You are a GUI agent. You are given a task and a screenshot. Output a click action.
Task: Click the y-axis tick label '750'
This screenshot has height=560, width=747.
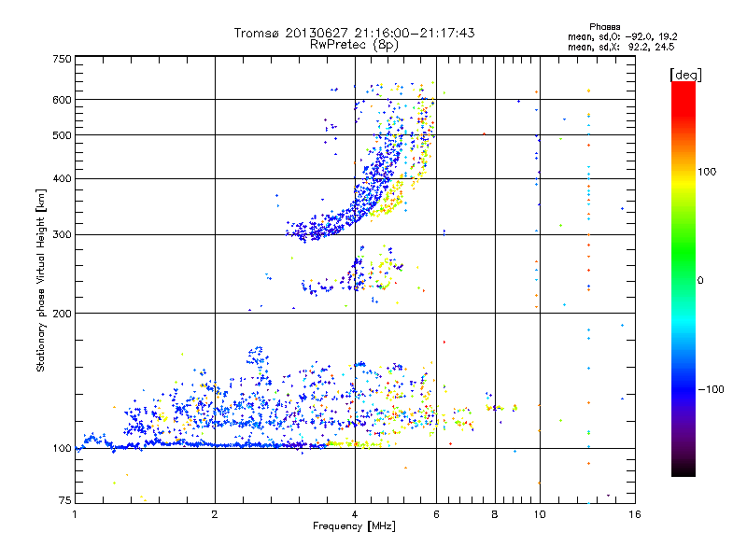(x=62, y=59)
